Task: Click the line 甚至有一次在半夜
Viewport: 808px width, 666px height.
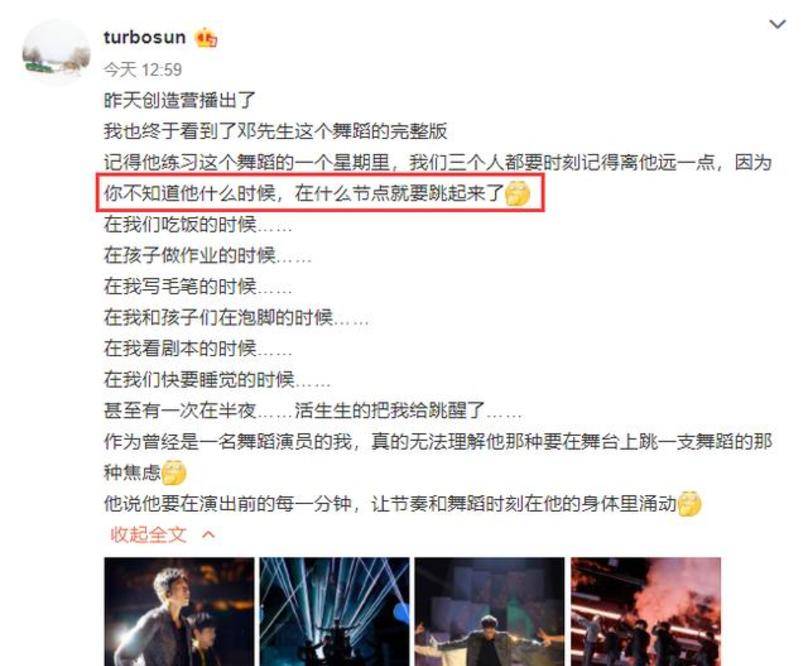Action: pos(313,411)
